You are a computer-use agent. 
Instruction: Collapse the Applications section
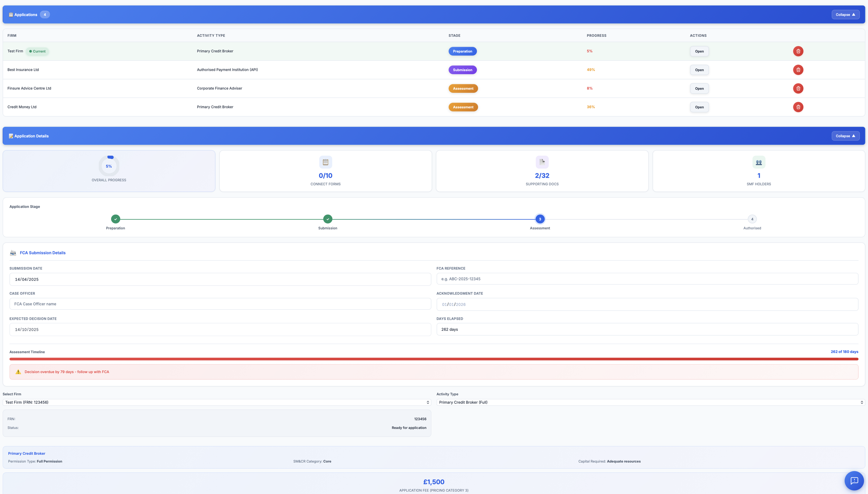[845, 15]
